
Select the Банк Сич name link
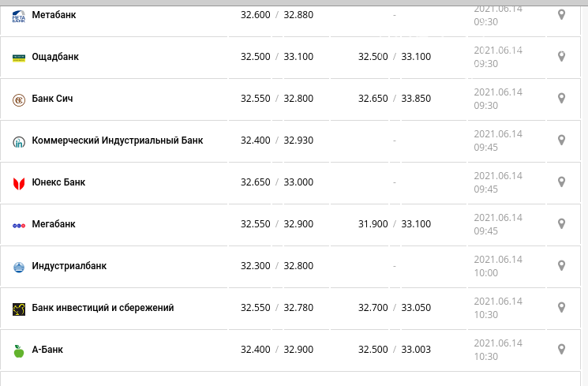[52, 99]
